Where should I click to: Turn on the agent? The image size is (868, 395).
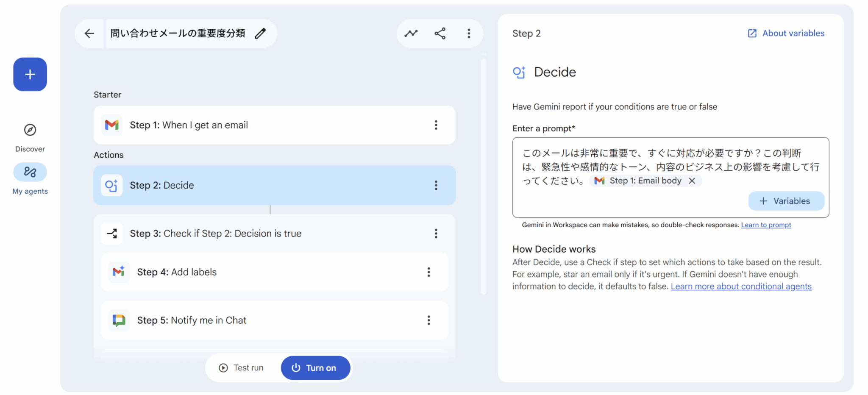[x=315, y=368]
